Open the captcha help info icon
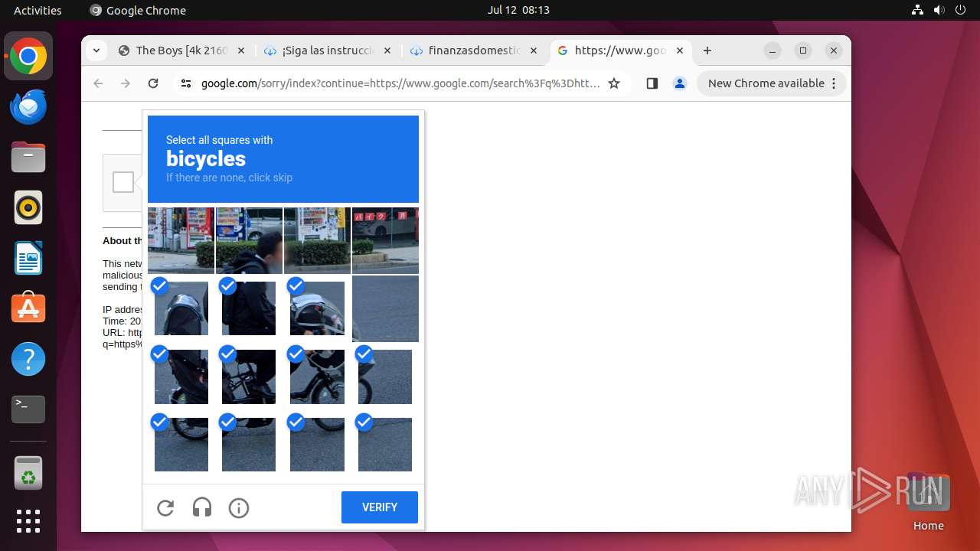The width and height of the screenshot is (980, 551). tap(239, 507)
